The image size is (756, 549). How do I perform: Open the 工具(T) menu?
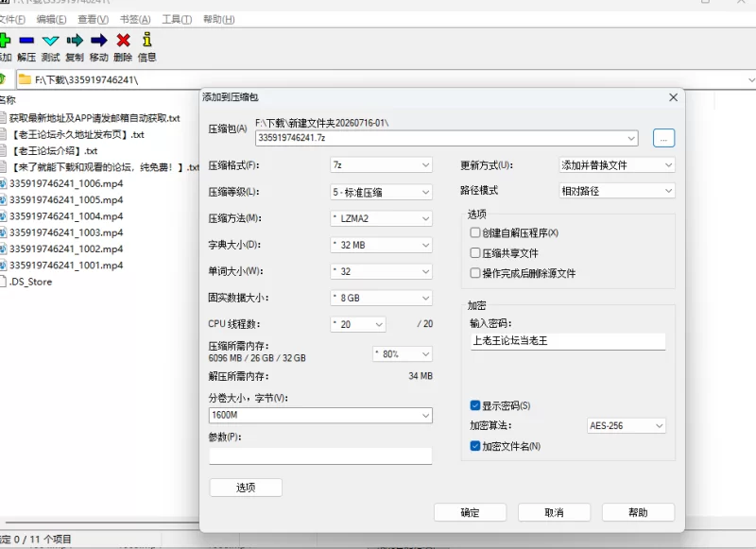(177, 19)
